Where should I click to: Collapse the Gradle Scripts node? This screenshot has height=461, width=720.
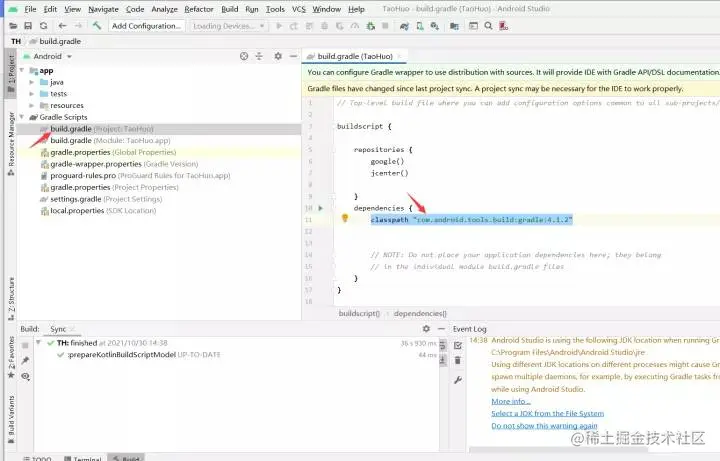(22, 117)
